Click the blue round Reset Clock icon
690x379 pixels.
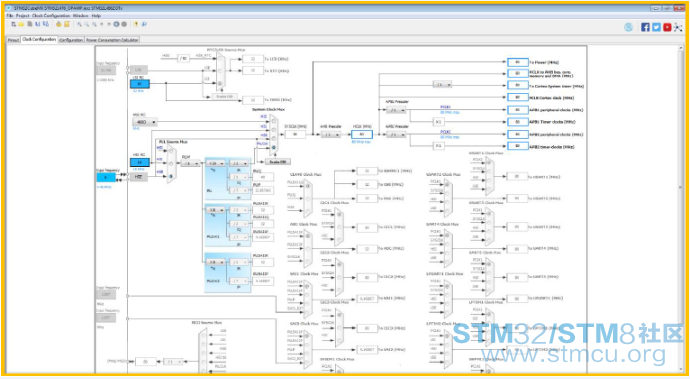[x=117, y=25]
